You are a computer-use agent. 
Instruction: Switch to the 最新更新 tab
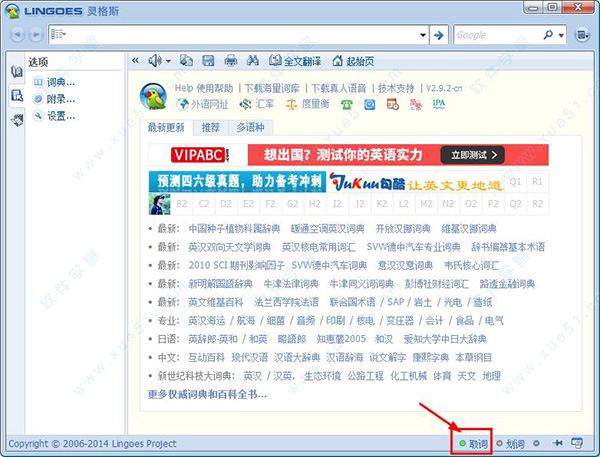pyautogui.click(x=166, y=127)
